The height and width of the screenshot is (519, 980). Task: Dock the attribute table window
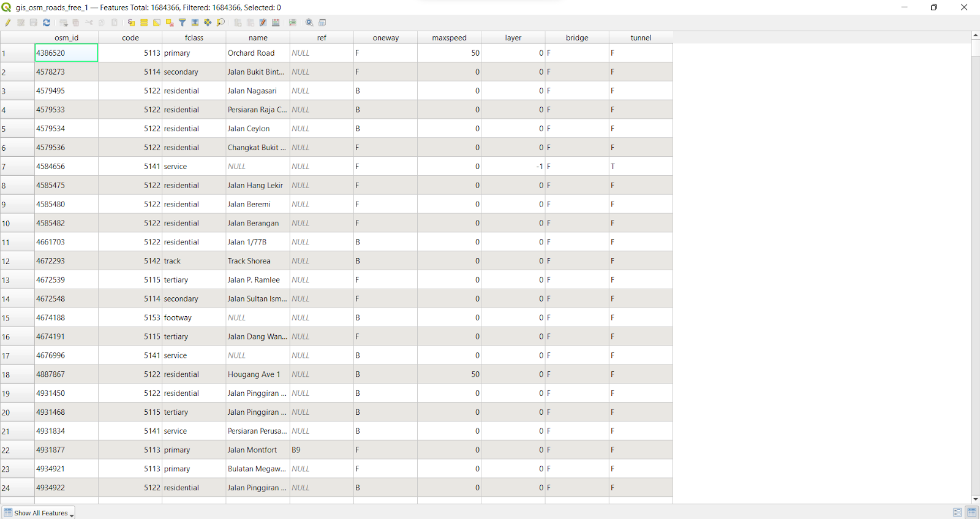322,23
